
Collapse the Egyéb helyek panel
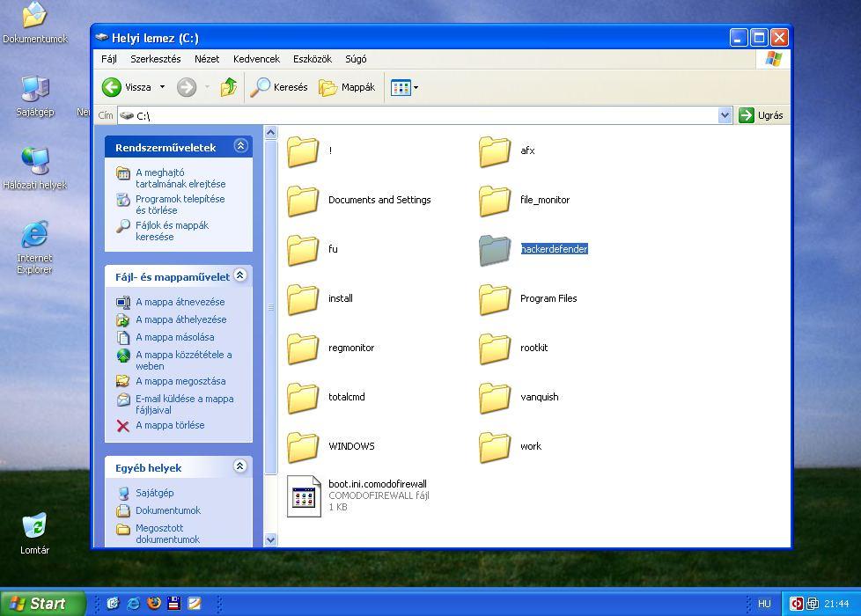click(x=240, y=466)
